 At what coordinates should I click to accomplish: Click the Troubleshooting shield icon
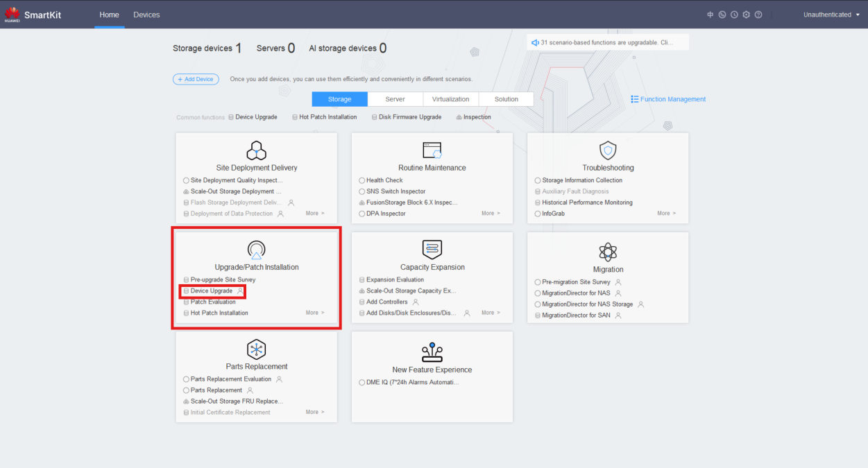[x=608, y=150]
